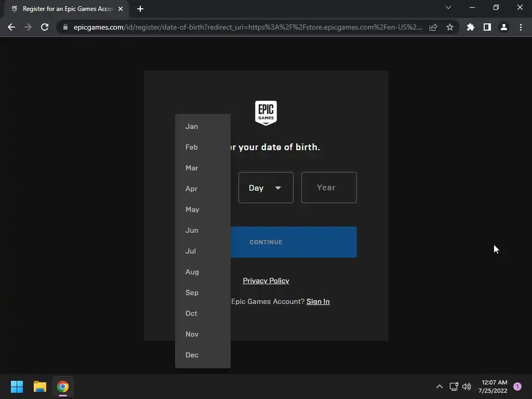This screenshot has height=399, width=532.
Task: Close the Epic Games register tab
Action: tap(121, 9)
